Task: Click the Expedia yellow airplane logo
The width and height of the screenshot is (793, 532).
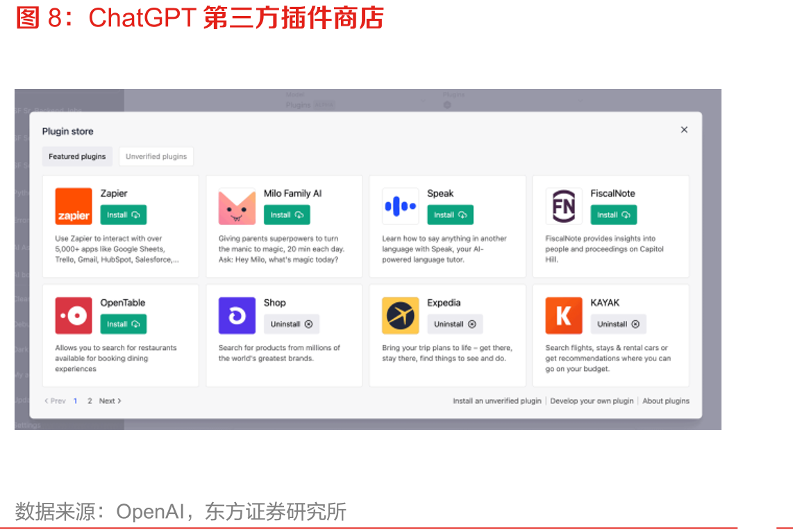Action: [400, 315]
